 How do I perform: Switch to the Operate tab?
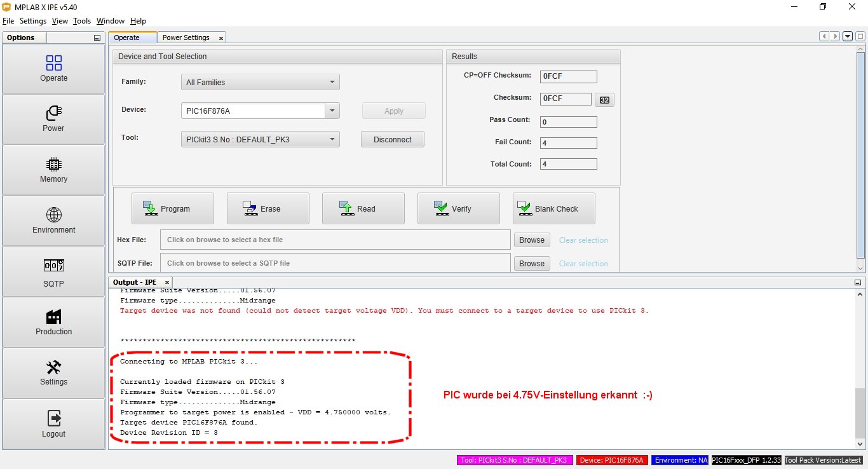tap(132, 37)
